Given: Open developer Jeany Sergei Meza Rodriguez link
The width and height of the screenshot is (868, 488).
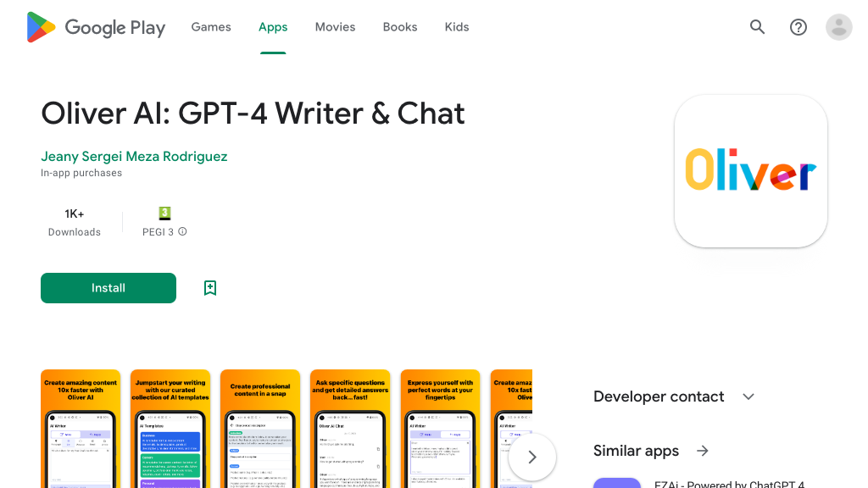Looking at the screenshot, I should click(134, 157).
